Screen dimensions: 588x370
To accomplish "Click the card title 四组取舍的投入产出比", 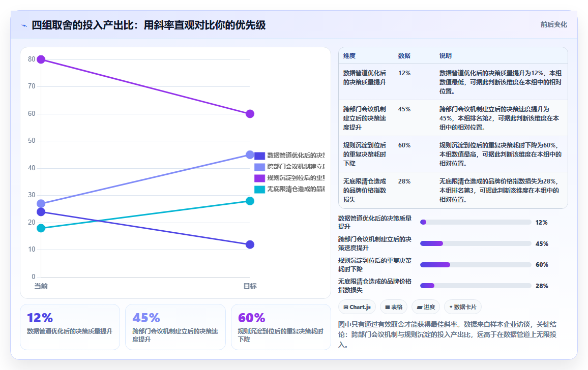I will click(x=149, y=25).
